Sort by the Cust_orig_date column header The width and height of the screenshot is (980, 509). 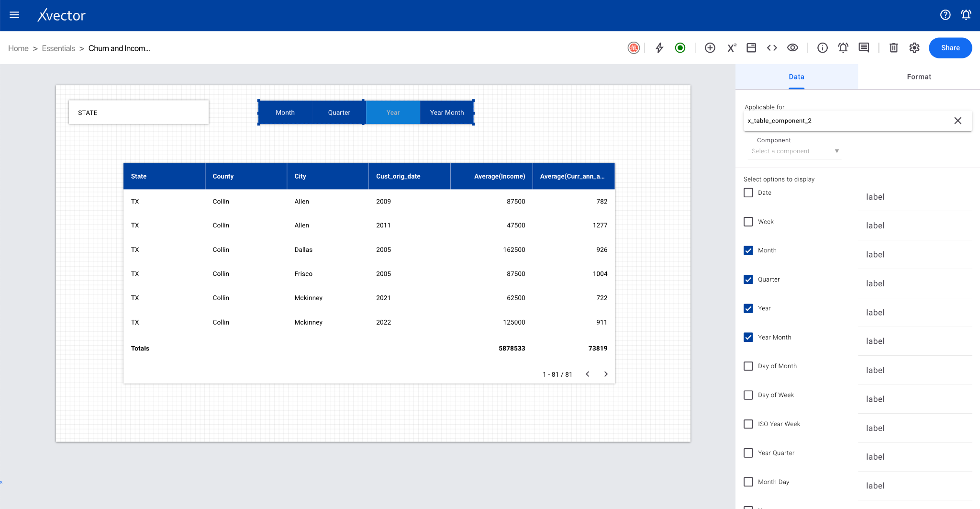(x=410, y=176)
